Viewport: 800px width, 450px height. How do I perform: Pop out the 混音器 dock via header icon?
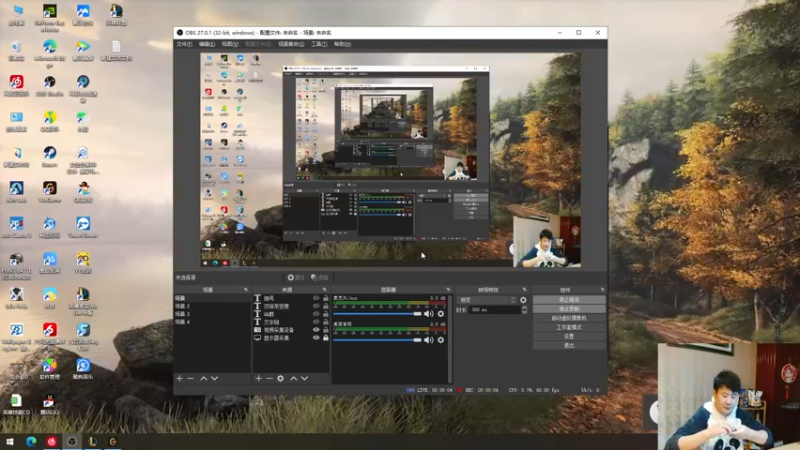(x=448, y=290)
